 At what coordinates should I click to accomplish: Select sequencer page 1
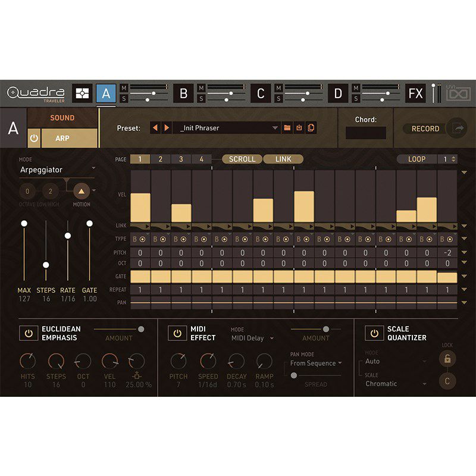140,159
